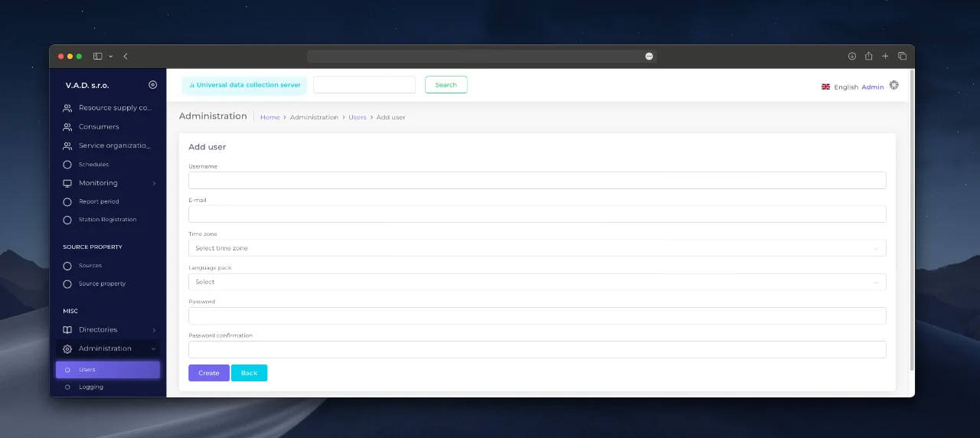Screen dimensions: 980x438
Task: Go to the Users breadcrumb link
Action: point(358,117)
